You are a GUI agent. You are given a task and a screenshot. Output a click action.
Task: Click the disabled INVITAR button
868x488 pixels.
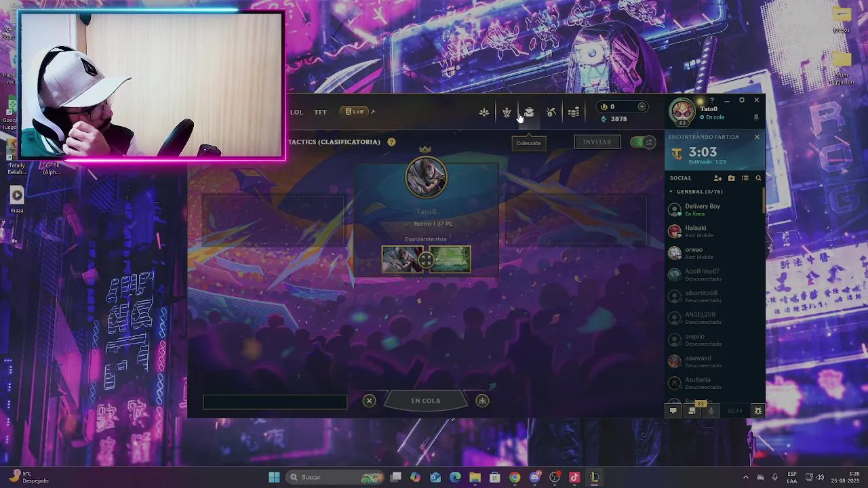[597, 142]
